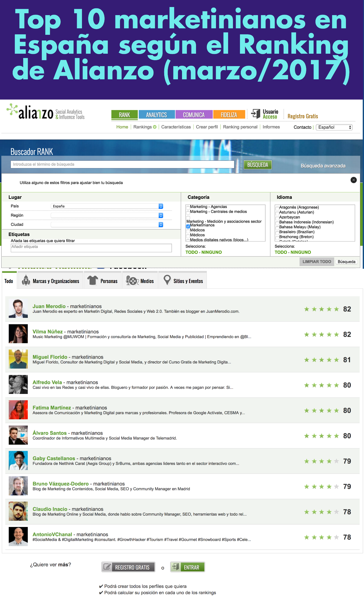Screen dimensions: 364x599
Task: Click the pencil icon on Registro Gratis button
Action: click(x=107, y=567)
